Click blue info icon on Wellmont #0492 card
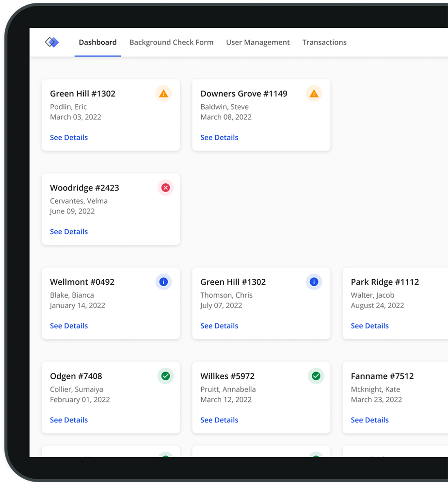448x485 pixels. tap(163, 282)
